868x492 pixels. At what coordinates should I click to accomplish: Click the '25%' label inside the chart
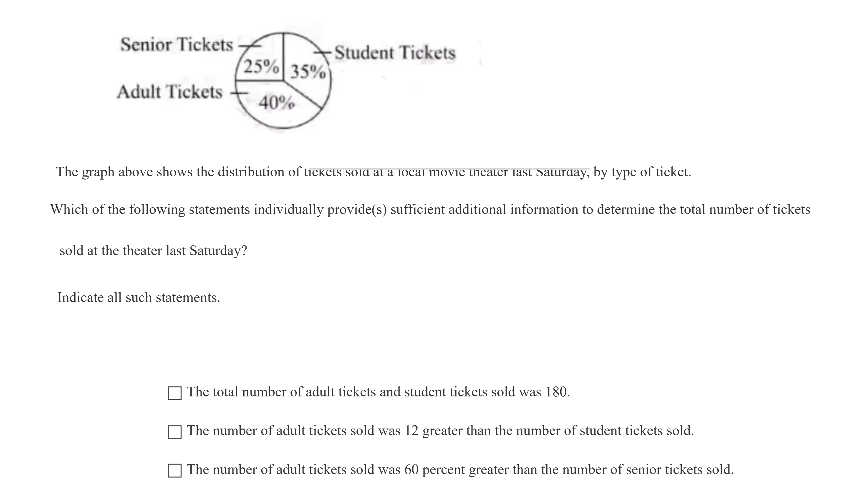[x=261, y=67]
